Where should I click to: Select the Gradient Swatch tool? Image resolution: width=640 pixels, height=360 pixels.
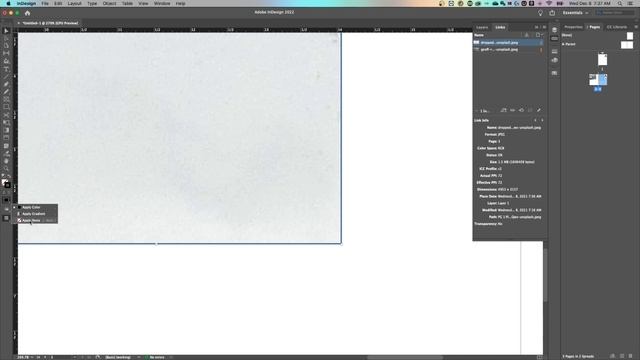pos(6,130)
